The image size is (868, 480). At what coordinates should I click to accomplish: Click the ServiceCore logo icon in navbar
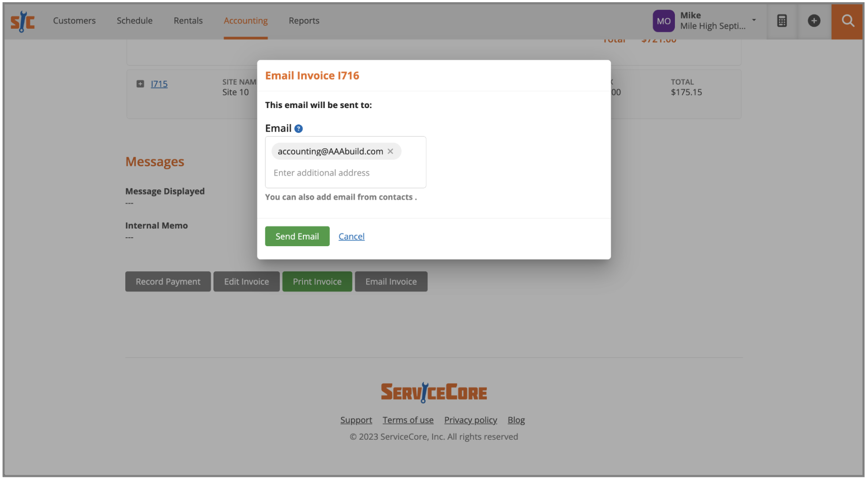coord(23,21)
